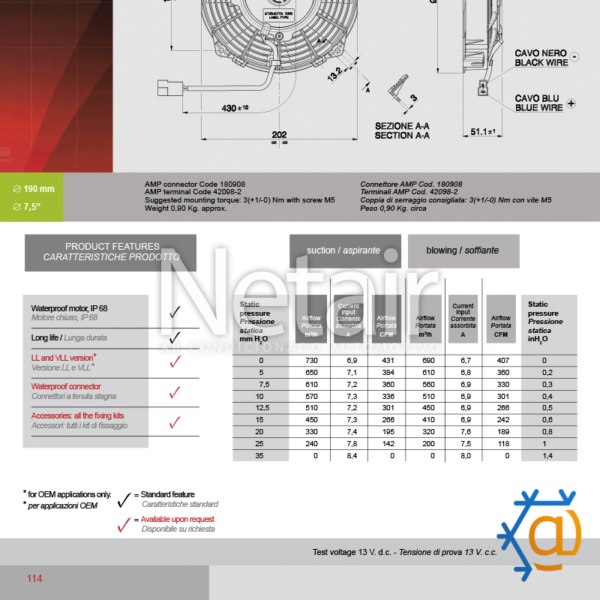Click the 12,5 static pressure mm cell
Screen dimensions: 600x600
(263, 407)
